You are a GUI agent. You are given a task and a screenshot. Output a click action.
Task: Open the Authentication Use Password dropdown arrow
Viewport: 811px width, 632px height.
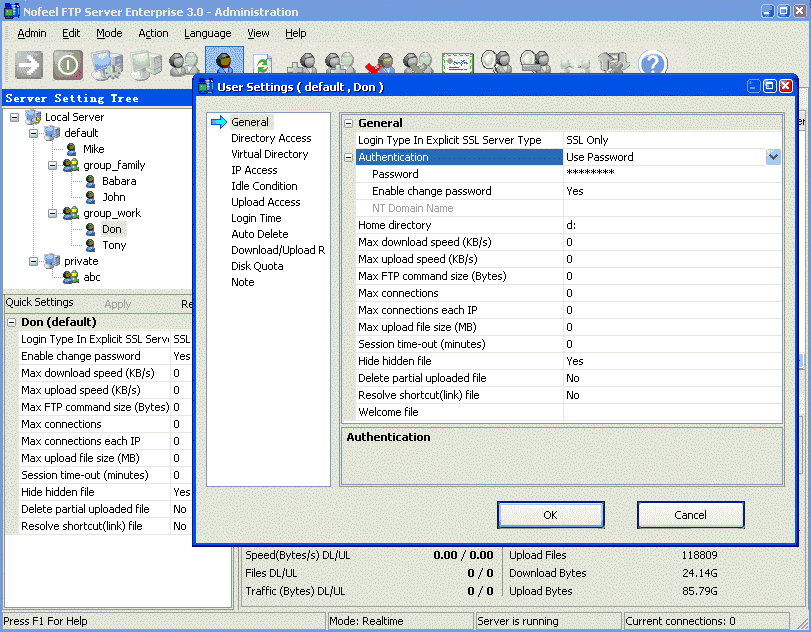point(773,157)
